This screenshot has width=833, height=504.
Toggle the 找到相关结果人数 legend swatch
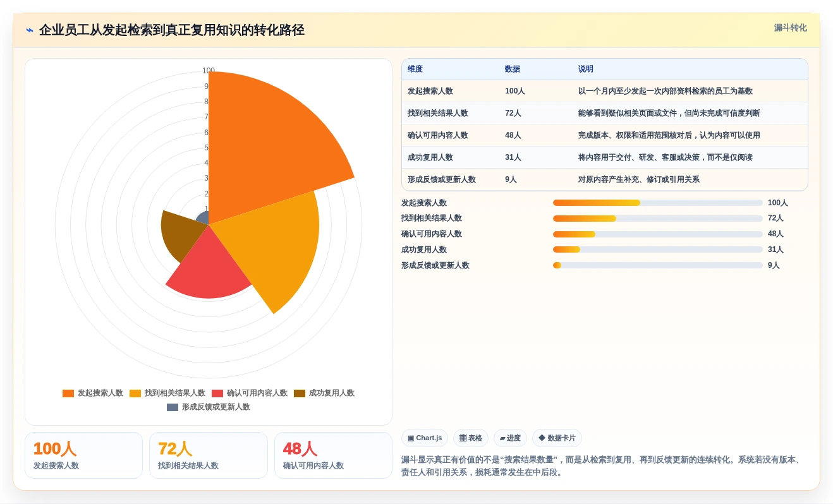(135, 393)
